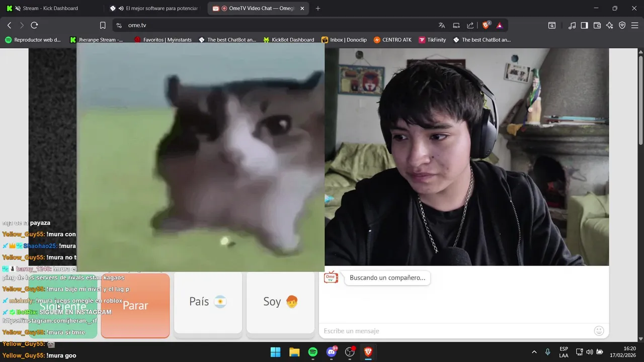Click the Parar stop button
The image size is (644, 362).
[135, 305]
